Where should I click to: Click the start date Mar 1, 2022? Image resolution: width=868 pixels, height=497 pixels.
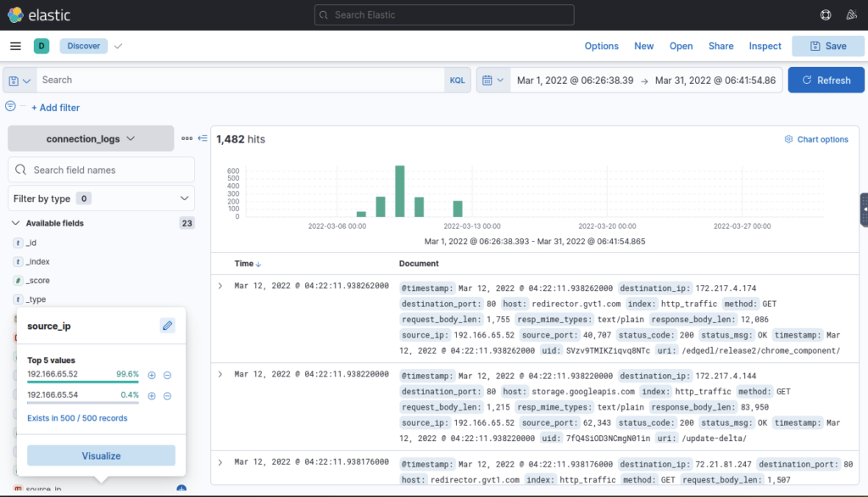tap(576, 81)
